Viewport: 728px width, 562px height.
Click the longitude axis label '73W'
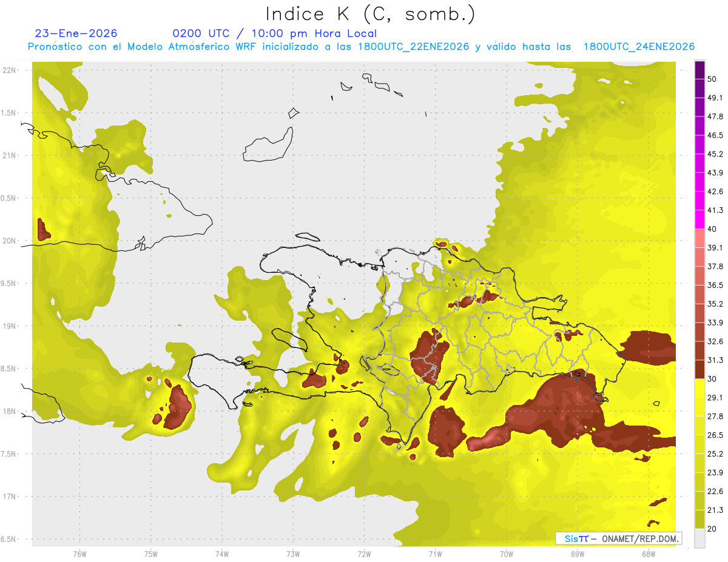293,554
